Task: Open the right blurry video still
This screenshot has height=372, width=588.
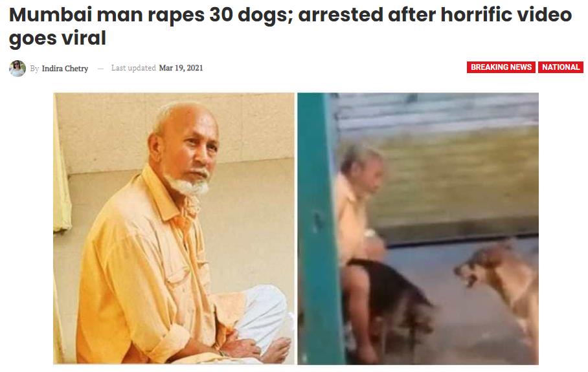Action: pyautogui.click(x=418, y=228)
